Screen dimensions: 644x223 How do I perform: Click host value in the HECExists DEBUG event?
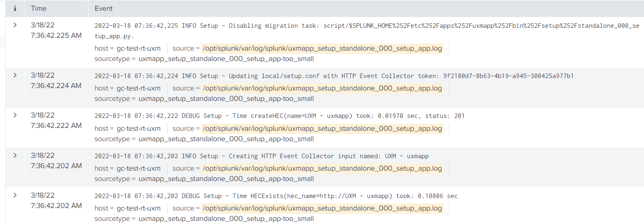138,208
